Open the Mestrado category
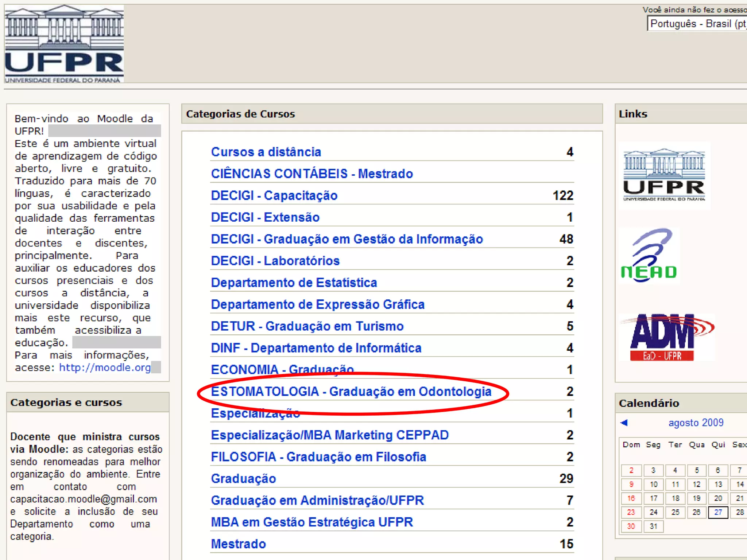Screen dimensions: 747x560 pyautogui.click(x=238, y=544)
